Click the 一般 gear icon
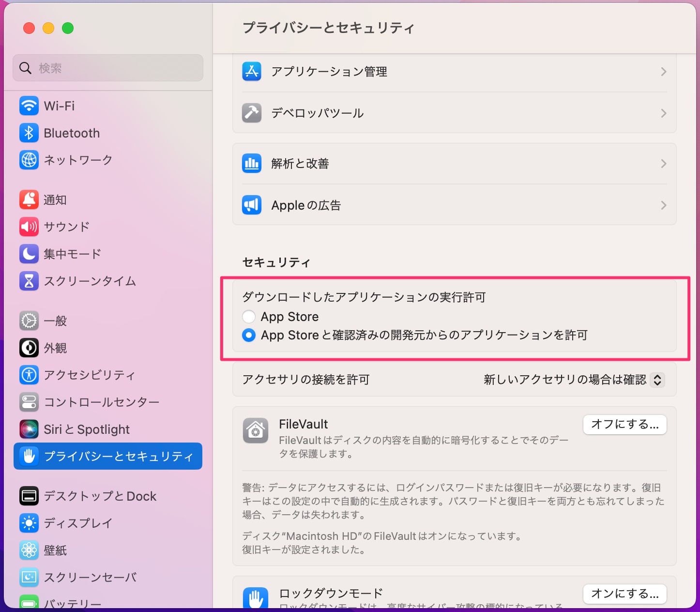Viewport: 700px width, 612px height. pyautogui.click(x=29, y=321)
